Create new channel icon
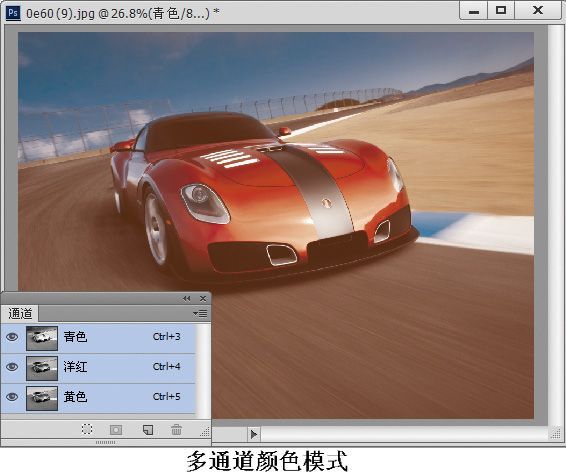 [x=148, y=430]
